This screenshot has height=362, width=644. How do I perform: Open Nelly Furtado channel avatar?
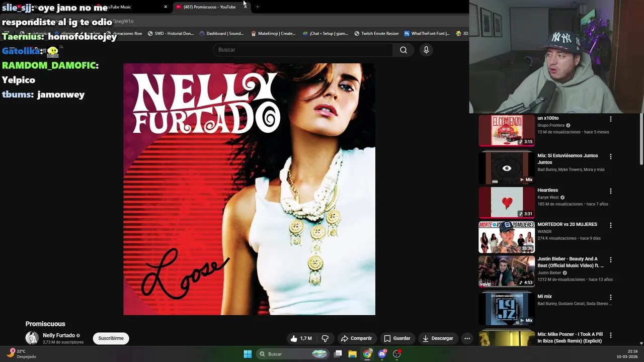32,338
